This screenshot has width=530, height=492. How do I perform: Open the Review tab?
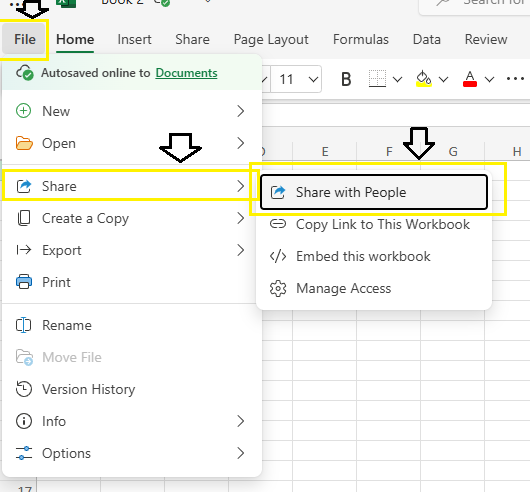(x=486, y=39)
